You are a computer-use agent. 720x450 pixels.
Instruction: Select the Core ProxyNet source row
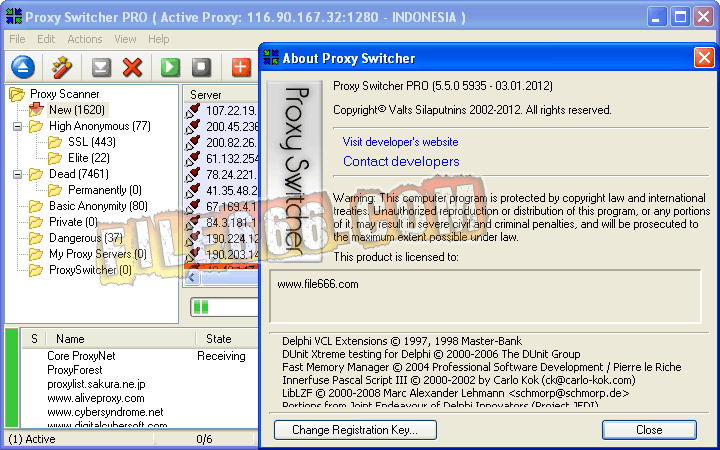140,356
